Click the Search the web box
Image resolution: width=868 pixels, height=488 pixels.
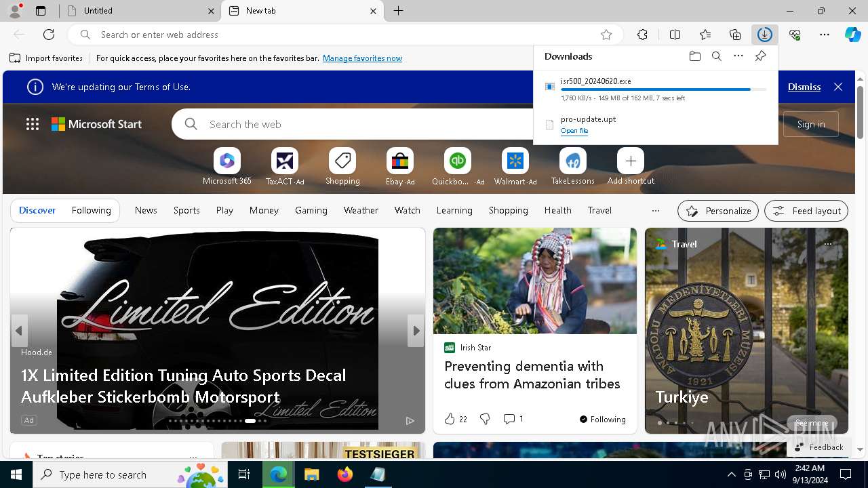coord(353,124)
